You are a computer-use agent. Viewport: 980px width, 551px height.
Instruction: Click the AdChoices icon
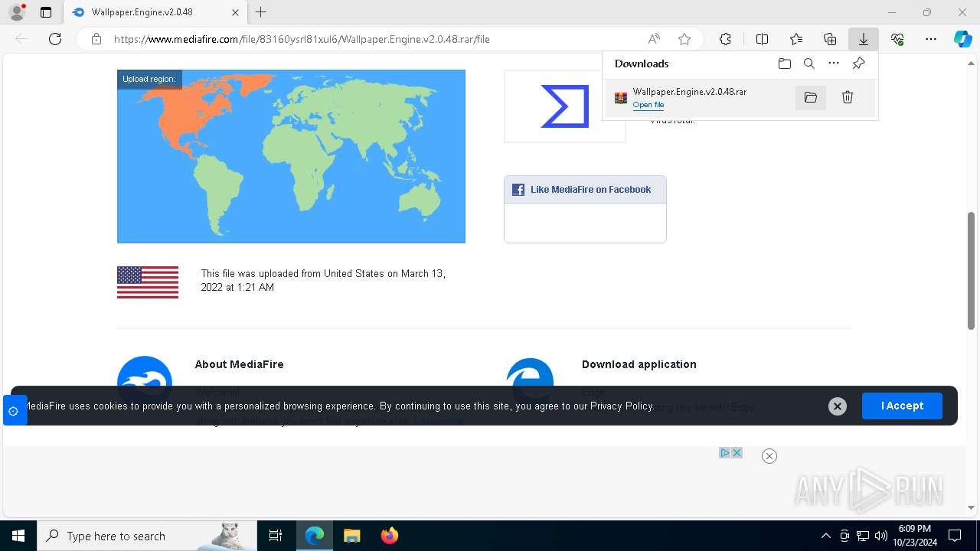[724, 453]
